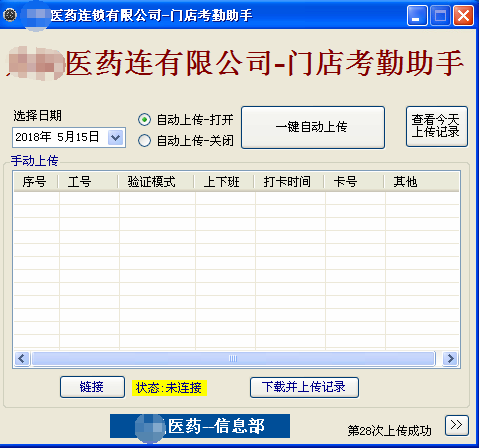The width and height of the screenshot is (479, 448).
Task: Click the app icon in title bar
Action: pos(10,15)
